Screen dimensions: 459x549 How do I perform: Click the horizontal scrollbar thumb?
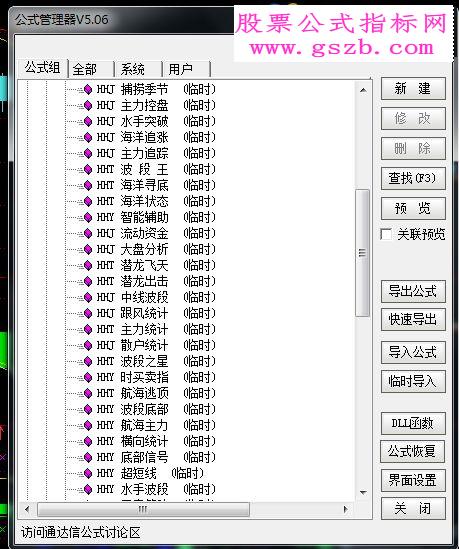[143, 509]
